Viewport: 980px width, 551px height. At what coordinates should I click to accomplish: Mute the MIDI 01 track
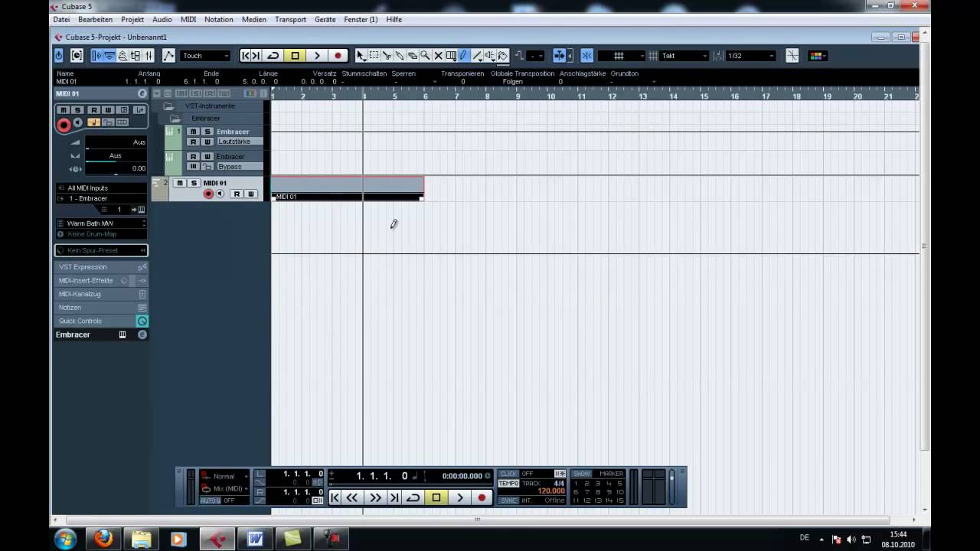point(180,183)
